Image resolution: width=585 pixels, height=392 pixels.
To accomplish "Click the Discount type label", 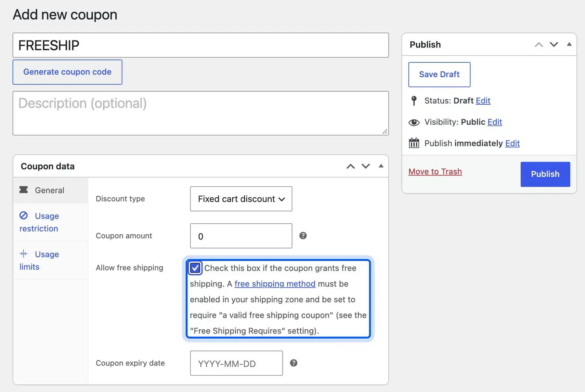I will click(x=120, y=199).
